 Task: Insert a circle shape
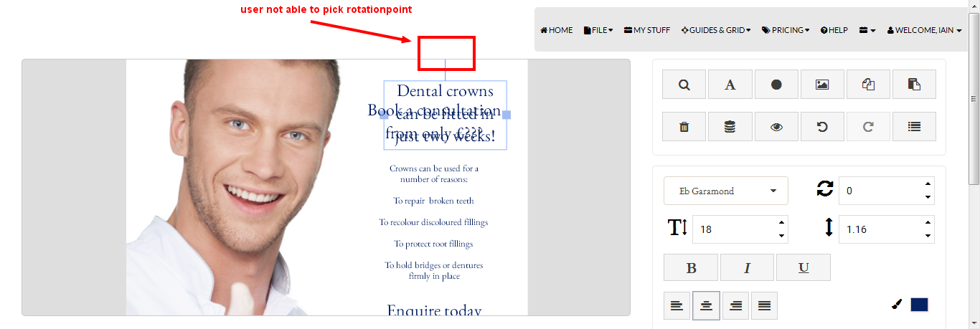[x=776, y=85]
